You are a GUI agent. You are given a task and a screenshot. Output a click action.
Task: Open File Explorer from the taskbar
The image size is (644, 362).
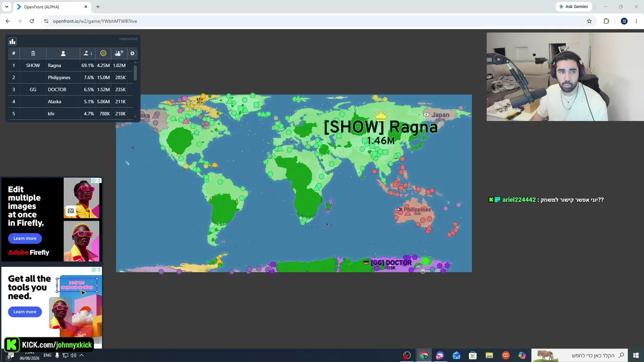point(489,355)
